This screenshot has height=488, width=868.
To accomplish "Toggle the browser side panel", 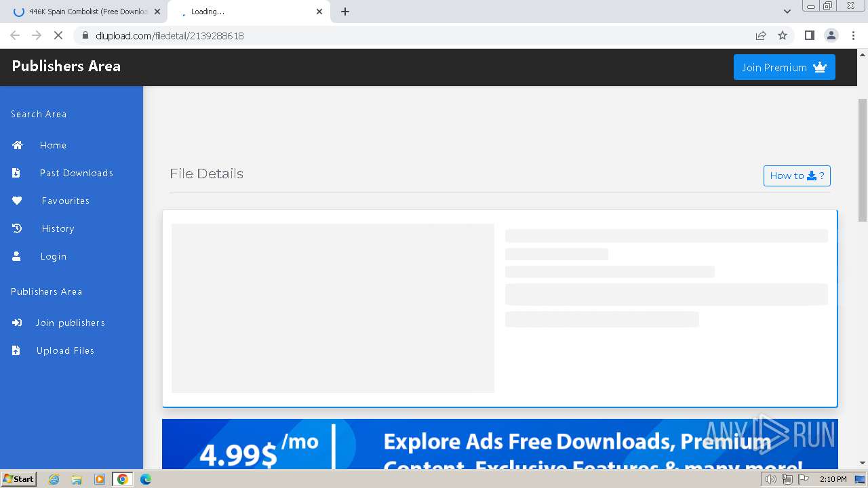I will click(809, 35).
